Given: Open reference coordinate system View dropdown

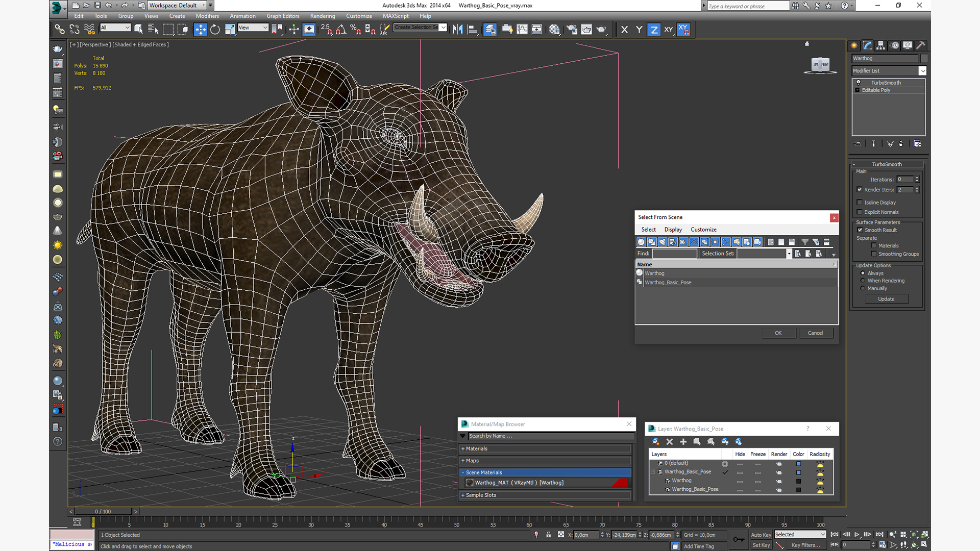Looking at the screenshot, I should pyautogui.click(x=253, y=28).
